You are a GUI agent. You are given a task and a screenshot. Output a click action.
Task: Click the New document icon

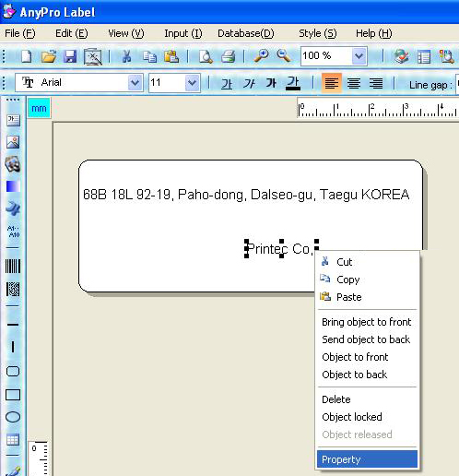point(27,56)
